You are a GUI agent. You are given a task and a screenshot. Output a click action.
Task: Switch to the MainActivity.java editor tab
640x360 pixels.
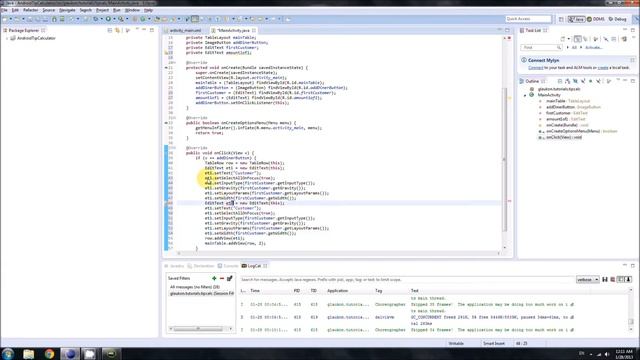pyautogui.click(x=233, y=31)
